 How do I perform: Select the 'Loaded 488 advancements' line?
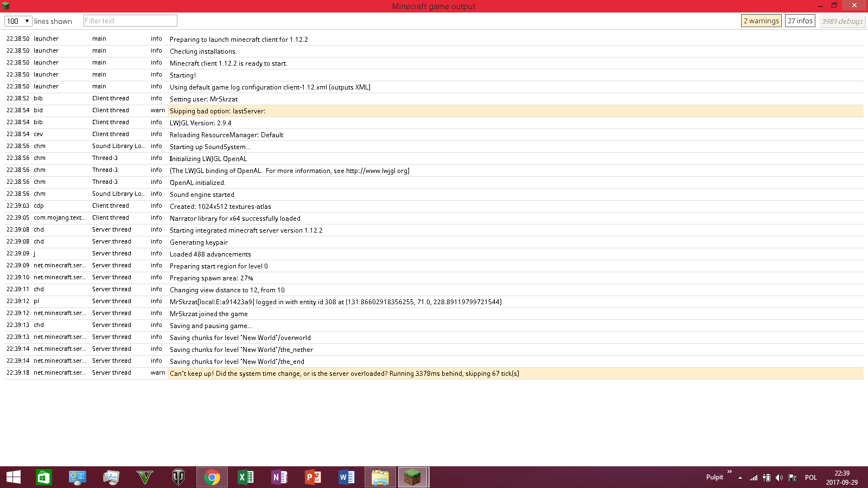click(210, 254)
